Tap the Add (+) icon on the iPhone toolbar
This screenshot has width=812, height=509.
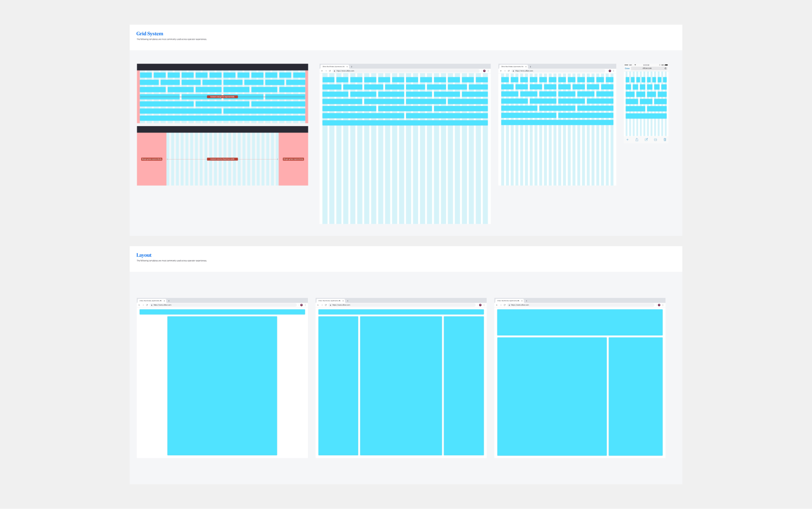click(x=627, y=139)
